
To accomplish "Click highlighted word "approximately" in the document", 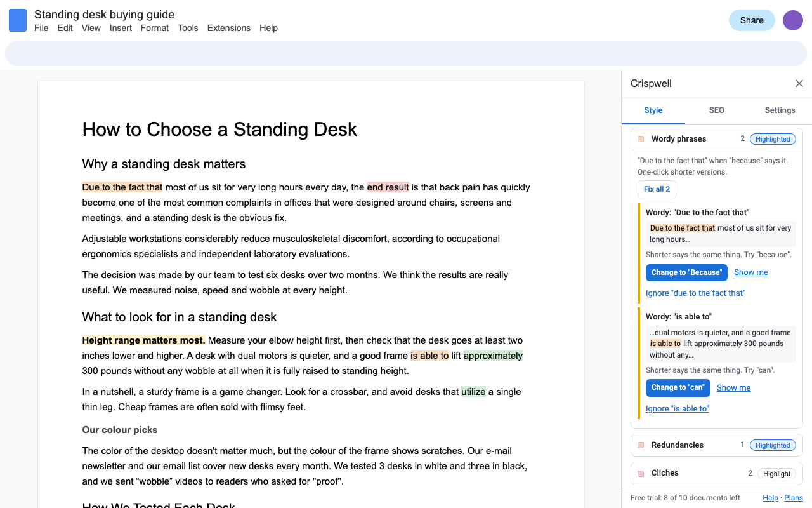I will click(493, 356).
